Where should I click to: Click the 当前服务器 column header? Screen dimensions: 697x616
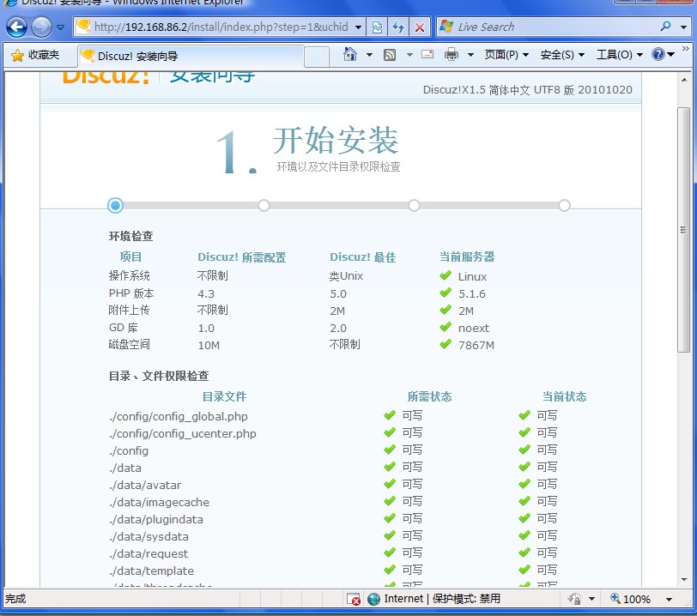(x=467, y=257)
